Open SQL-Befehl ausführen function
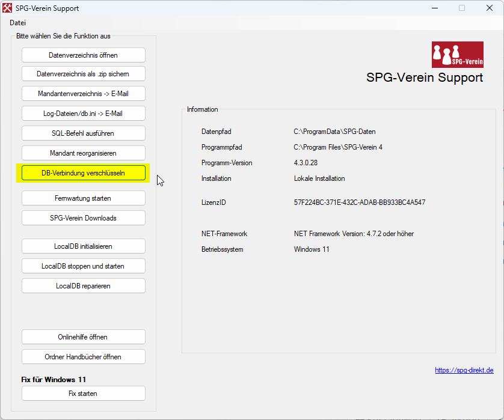This screenshot has height=420, width=504. tap(83, 133)
